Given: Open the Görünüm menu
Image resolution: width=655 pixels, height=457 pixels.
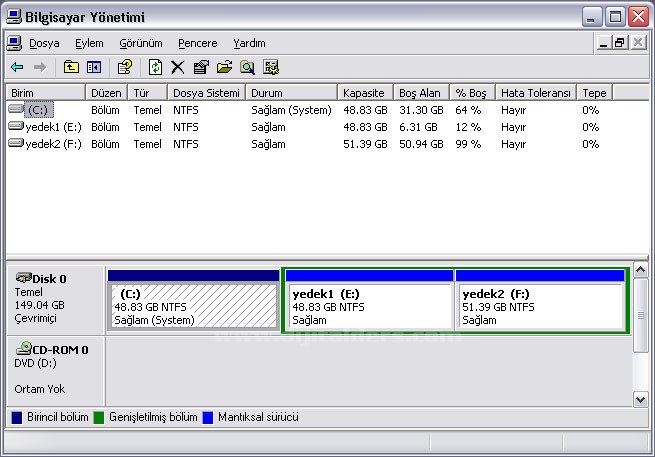Looking at the screenshot, I should pyautogui.click(x=140, y=43).
